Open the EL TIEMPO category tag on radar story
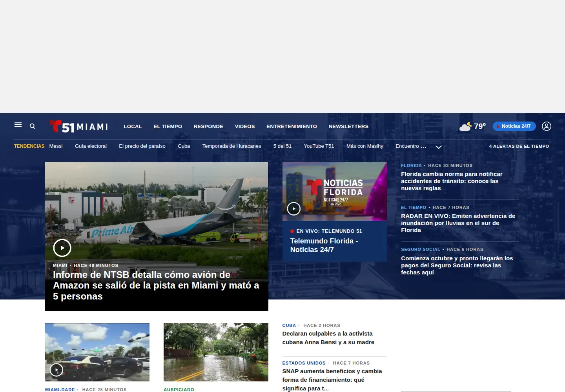This screenshot has height=392, width=565. (x=414, y=207)
